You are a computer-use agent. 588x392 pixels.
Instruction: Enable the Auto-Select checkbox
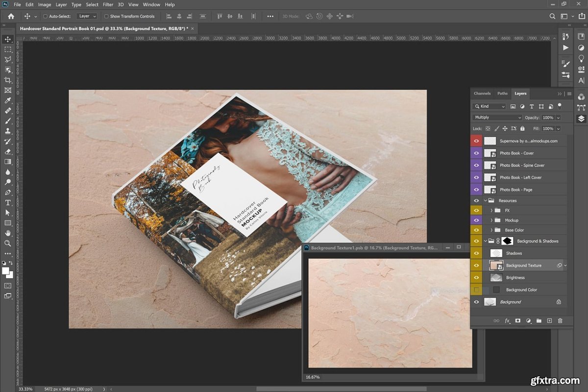(x=46, y=16)
